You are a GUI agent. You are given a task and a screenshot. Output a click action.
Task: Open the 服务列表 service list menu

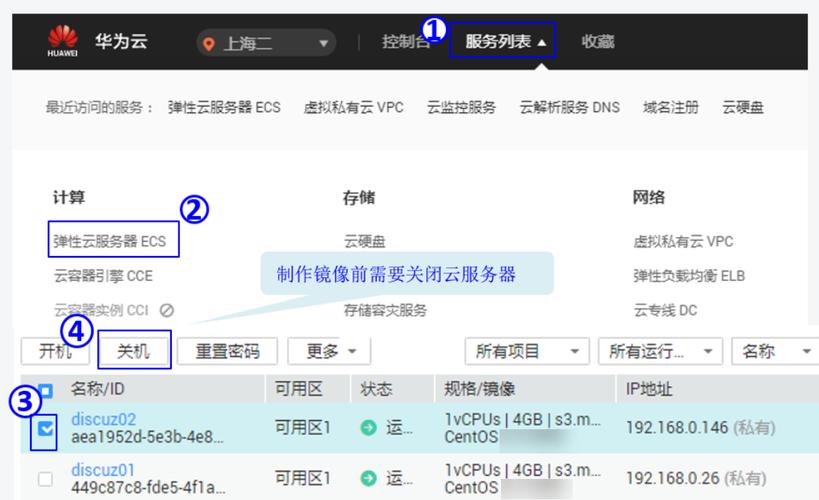[x=502, y=41]
